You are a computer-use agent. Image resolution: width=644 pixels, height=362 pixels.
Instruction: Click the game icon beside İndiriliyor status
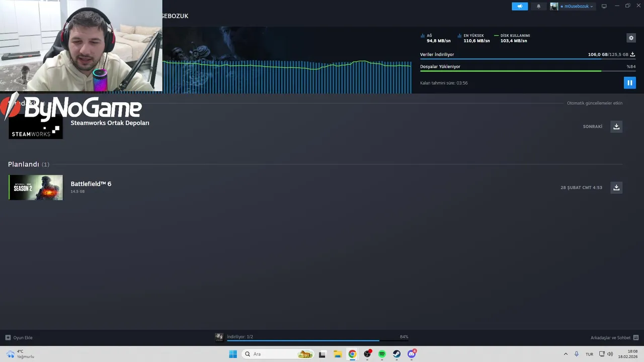pos(219,337)
